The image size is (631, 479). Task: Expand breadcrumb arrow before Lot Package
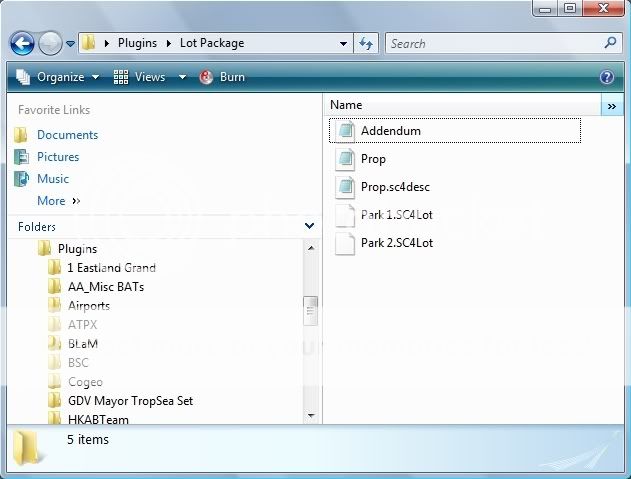169,43
